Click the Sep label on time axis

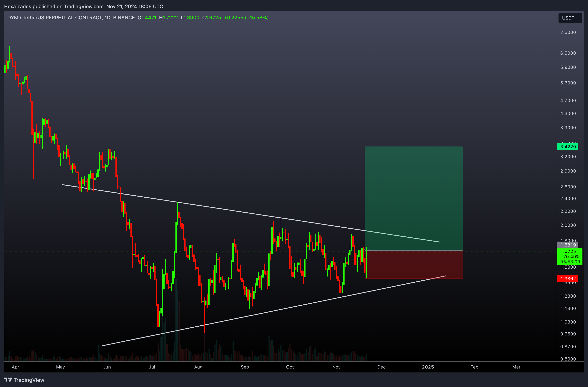pyautogui.click(x=245, y=367)
